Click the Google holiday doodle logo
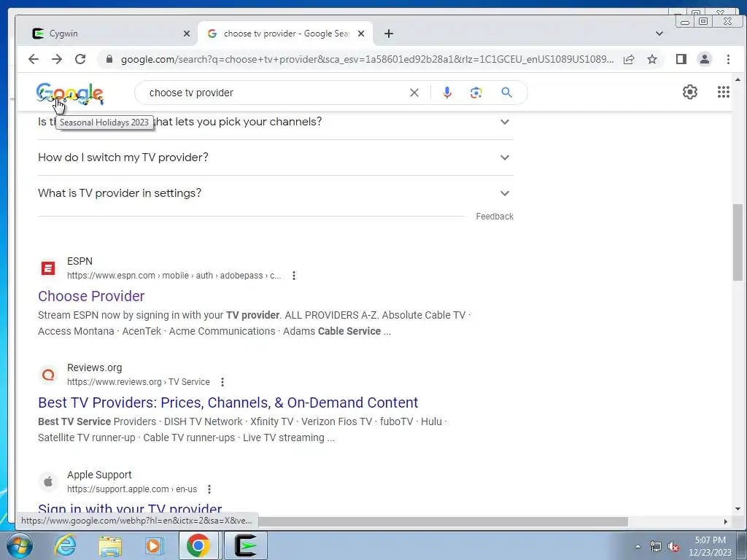This screenshot has height=560, width=747. pyautogui.click(x=70, y=94)
